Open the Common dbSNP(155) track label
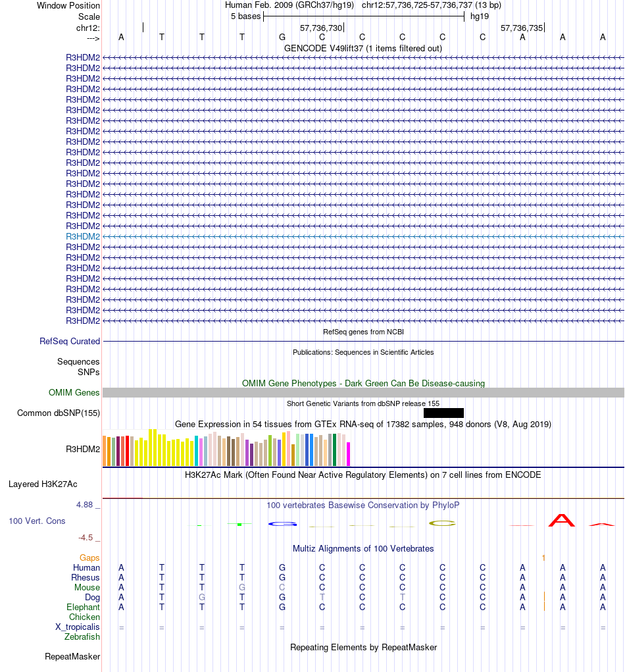 tap(59, 413)
